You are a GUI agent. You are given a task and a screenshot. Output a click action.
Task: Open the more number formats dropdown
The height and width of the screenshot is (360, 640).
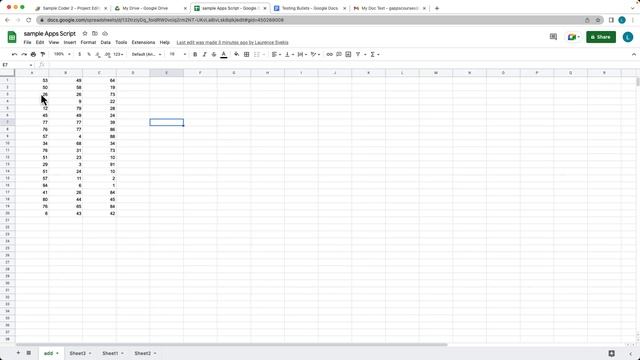point(118,54)
